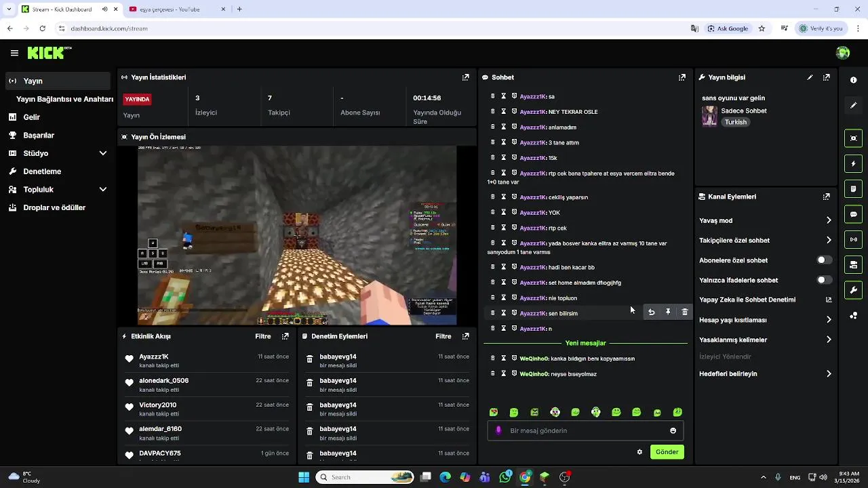868x488 pixels.
Task: Open the hamburger navigation menu
Action: click(14, 53)
